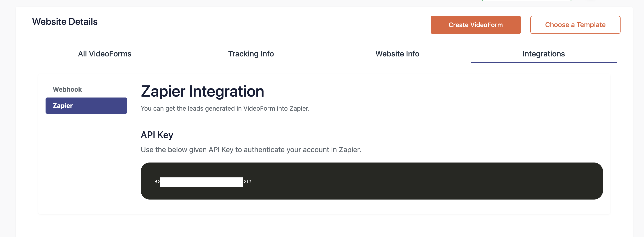Switch to the All VideoForms tab
644x237 pixels.
click(x=104, y=53)
